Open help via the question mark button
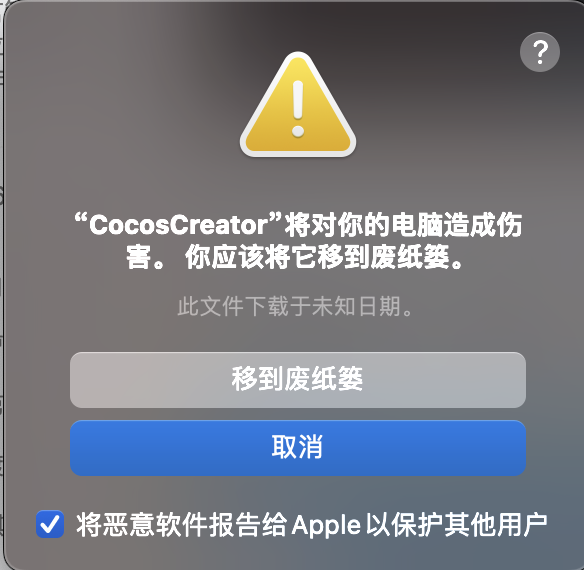584x570 pixels. click(x=540, y=52)
